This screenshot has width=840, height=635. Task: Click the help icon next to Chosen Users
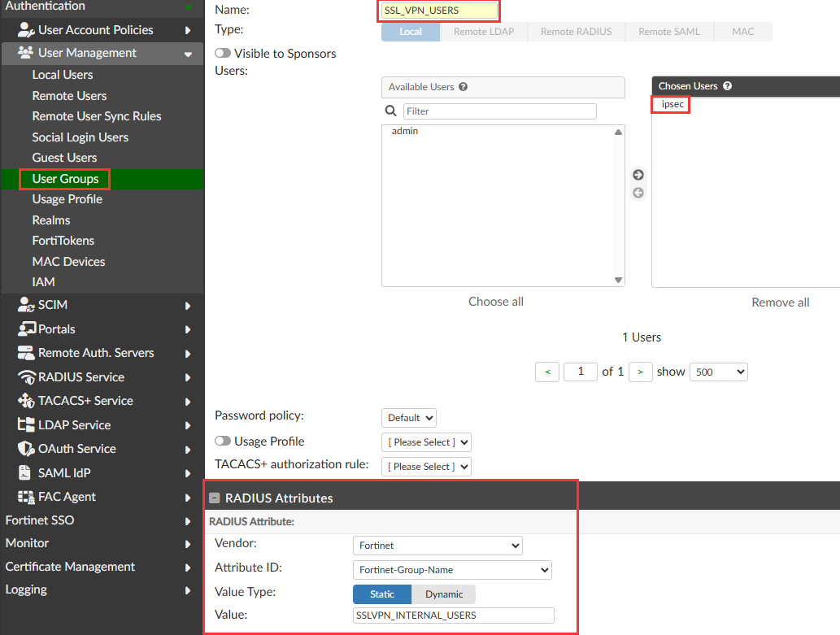pyautogui.click(x=727, y=85)
